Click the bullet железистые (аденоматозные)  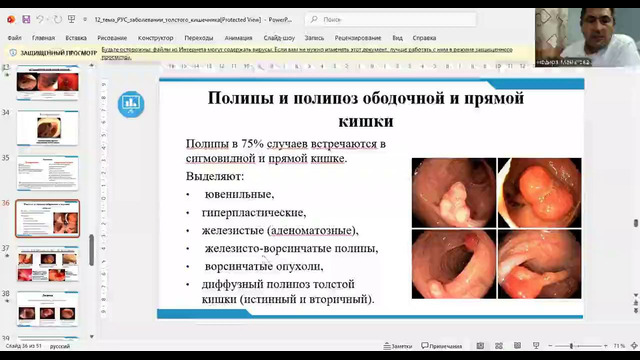pyautogui.click(x=280, y=231)
